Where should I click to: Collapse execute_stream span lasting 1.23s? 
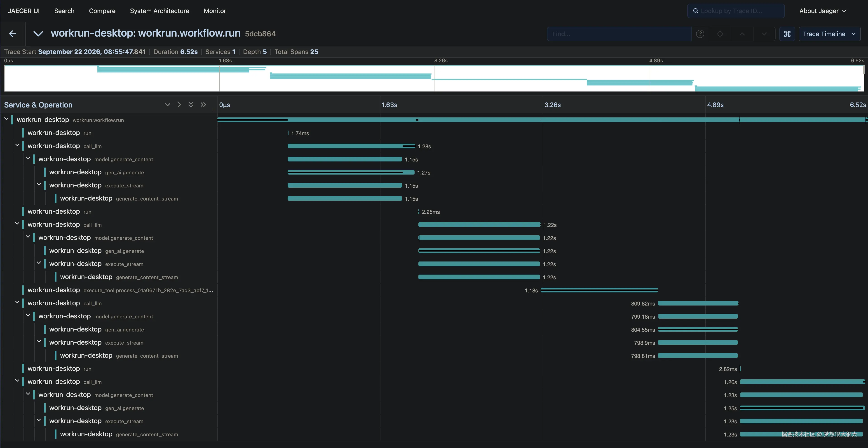tap(39, 420)
